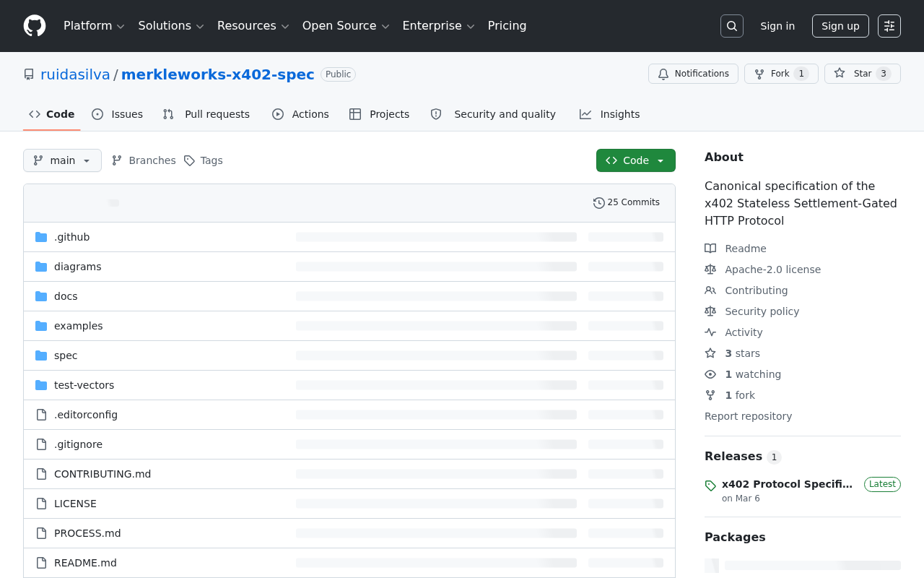This screenshot has height=578, width=924.
Task: Open the x402 Protocol Specification release
Action: click(787, 484)
